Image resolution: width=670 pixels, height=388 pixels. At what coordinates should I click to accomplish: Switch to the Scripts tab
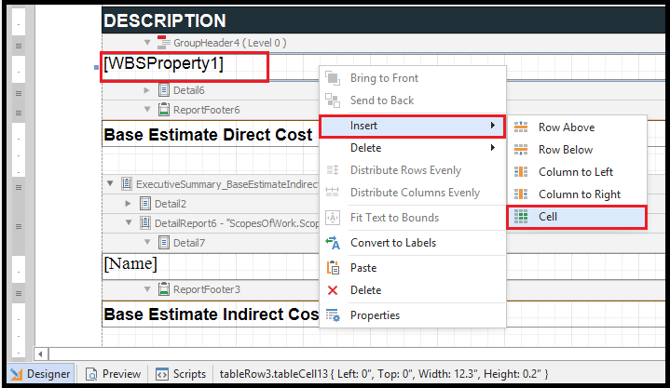(181, 374)
